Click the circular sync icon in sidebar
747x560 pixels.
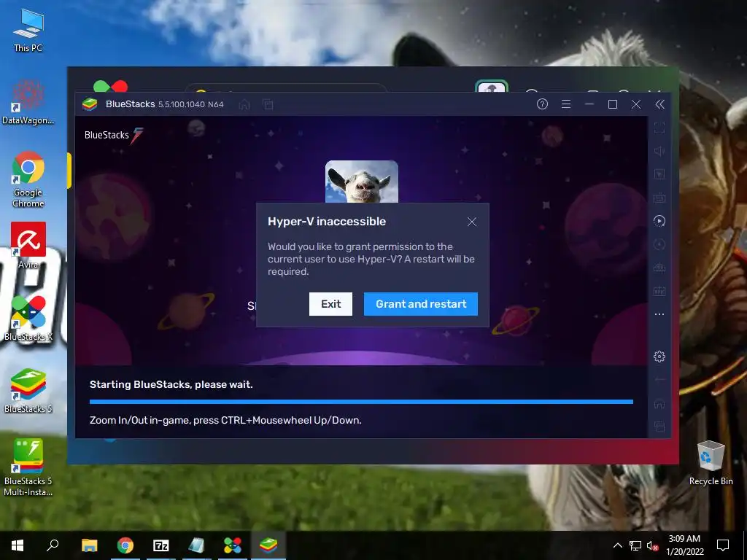pyautogui.click(x=659, y=244)
